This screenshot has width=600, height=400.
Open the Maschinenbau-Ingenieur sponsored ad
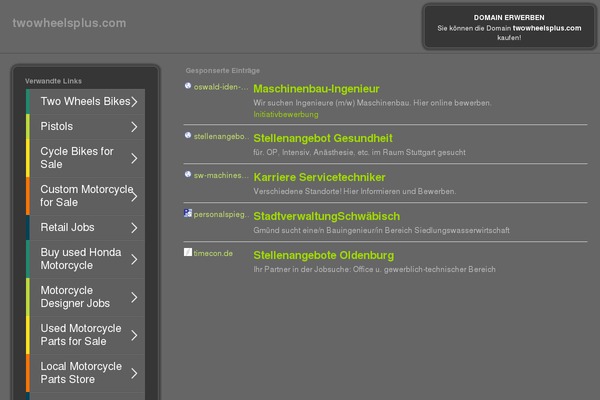click(x=316, y=89)
